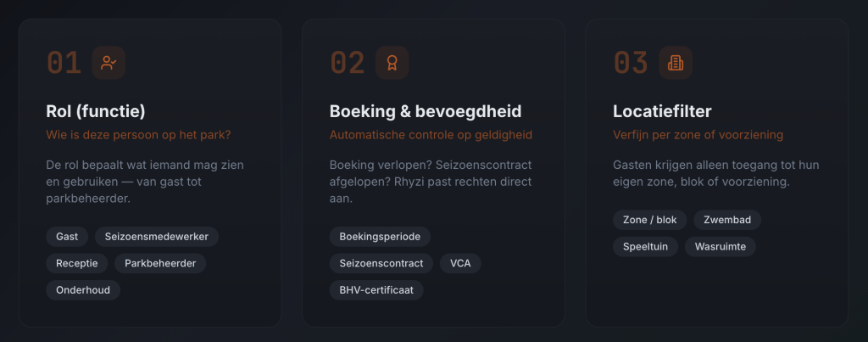This screenshot has width=868, height=342.
Task: Click the Speeltuin chip
Action: point(646,246)
